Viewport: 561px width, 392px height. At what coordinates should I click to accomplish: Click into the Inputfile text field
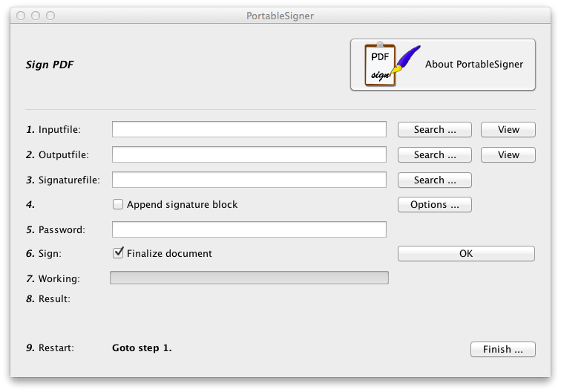[249, 129]
